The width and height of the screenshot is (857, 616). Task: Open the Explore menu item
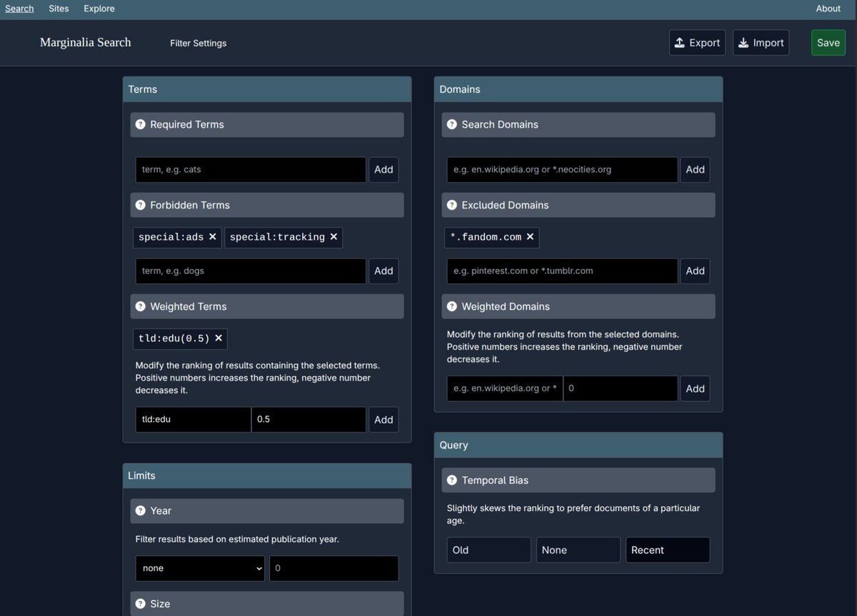(99, 9)
